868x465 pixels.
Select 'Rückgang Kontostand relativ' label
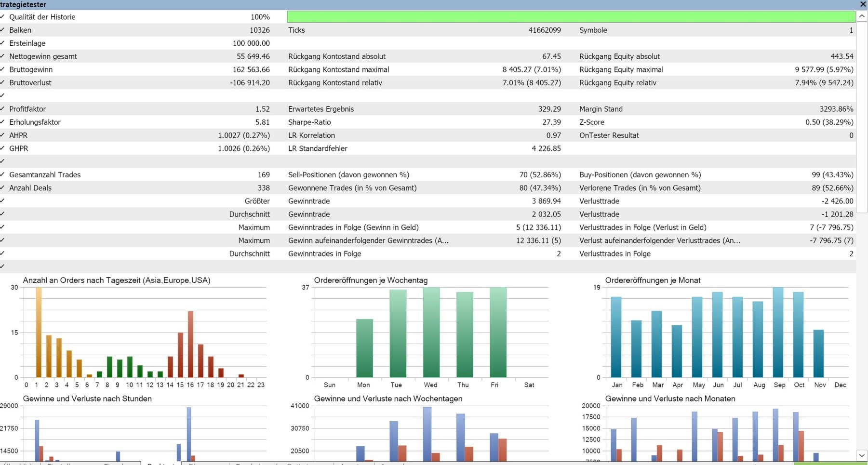(x=335, y=83)
